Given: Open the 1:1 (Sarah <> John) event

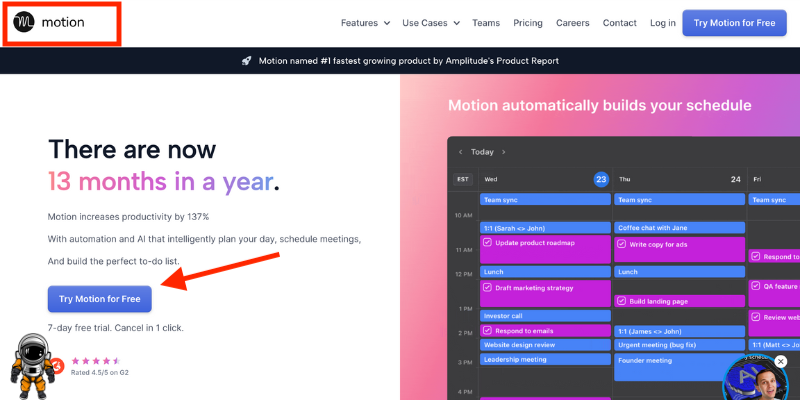Looking at the screenshot, I should pyautogui.click(x=545, y=228).
